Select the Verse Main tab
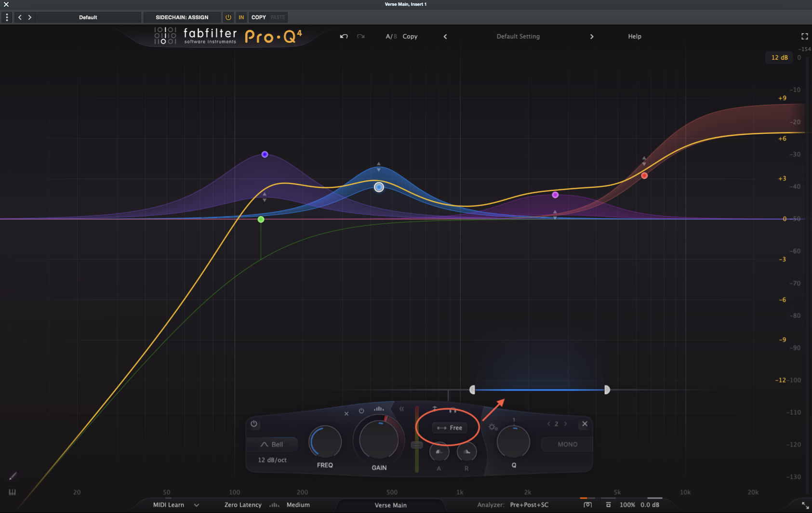This screenshot has width=812, height=513. click(391, 505)
